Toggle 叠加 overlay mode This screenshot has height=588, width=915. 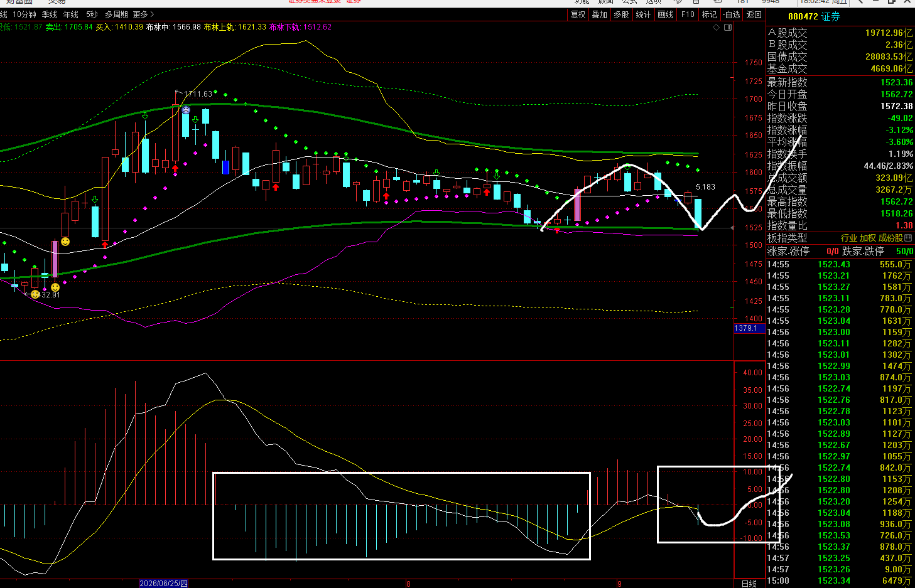point(600,14)
